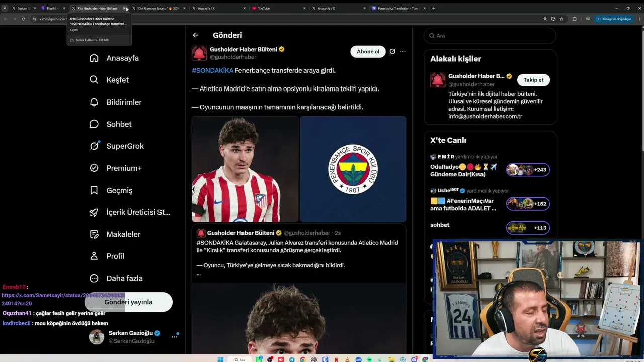Expand the quoted post's truncated text ellipsis

point(199,274)
